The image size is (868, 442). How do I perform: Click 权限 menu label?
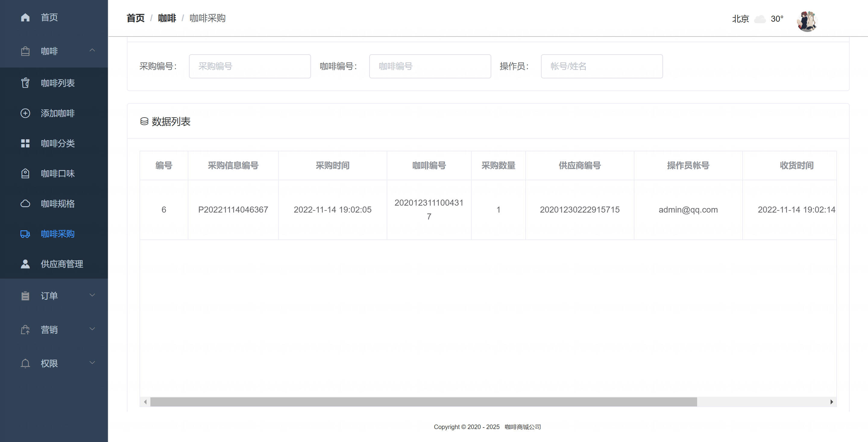click(x=49, y=363)
